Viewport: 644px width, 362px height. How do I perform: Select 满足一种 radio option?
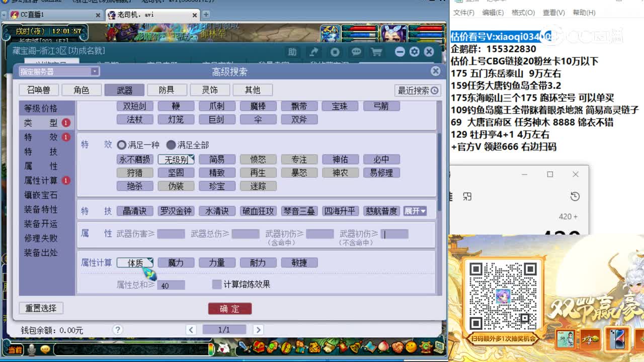click(122, 145)
